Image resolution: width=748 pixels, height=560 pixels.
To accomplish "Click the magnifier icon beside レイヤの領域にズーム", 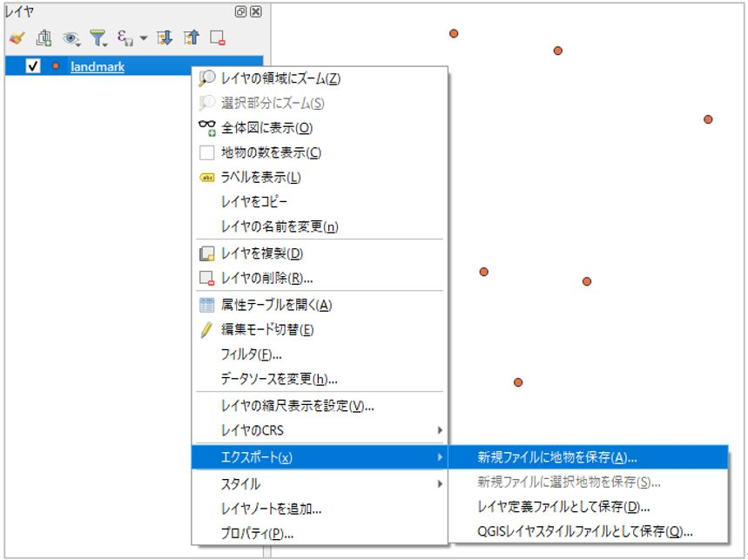I will pos(207,78).
